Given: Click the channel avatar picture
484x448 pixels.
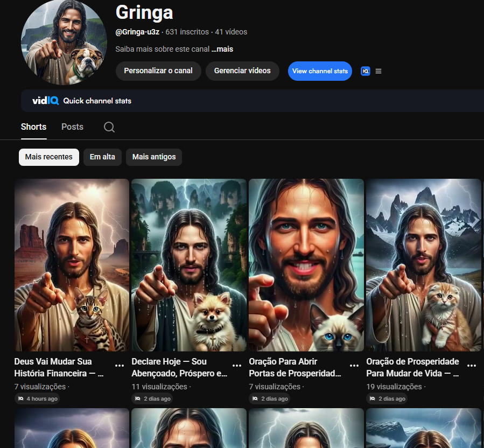Looking at the screenshot, I should [x=64, y=42].
